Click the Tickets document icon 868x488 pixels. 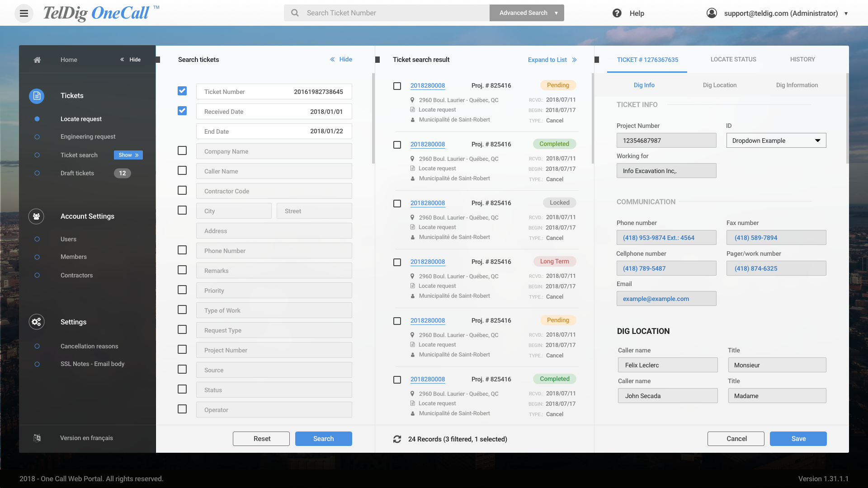pos(37,96)
